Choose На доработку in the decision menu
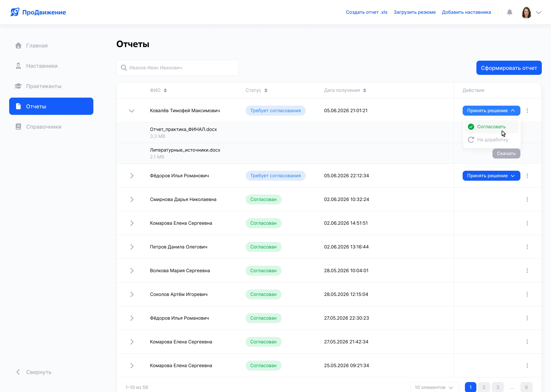The image size is (551, 392). (492, 140)
